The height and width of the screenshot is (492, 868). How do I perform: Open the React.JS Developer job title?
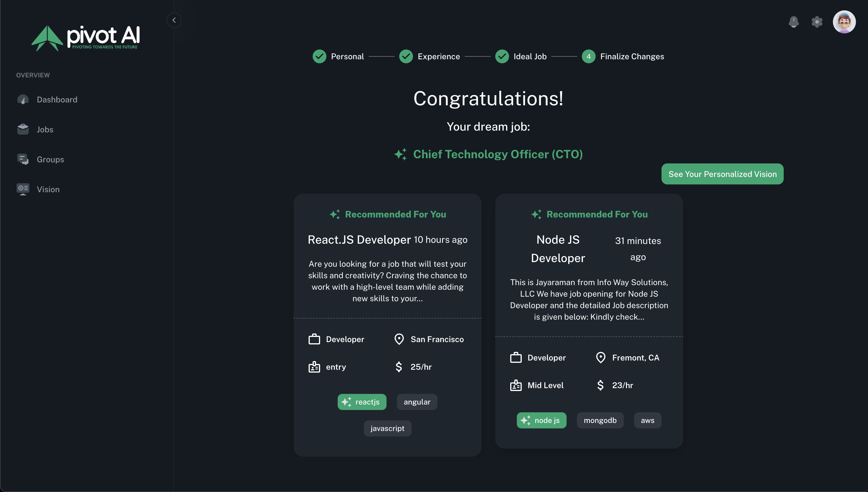coord(359,240)
